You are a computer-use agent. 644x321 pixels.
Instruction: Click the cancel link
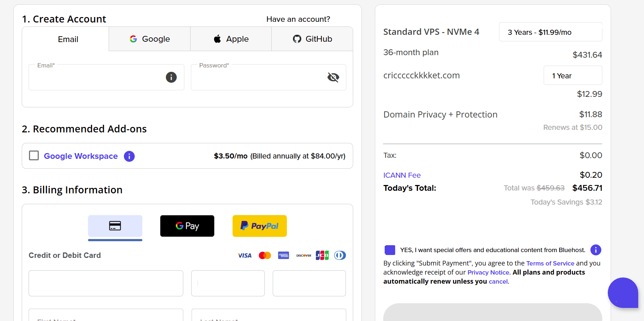click(498, 281)
